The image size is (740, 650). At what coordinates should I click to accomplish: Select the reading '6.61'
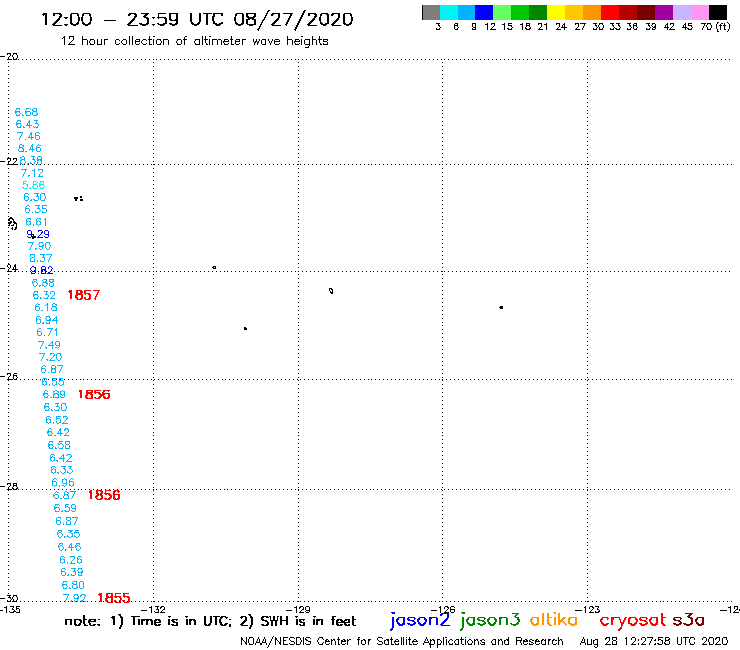click(36, 222)
